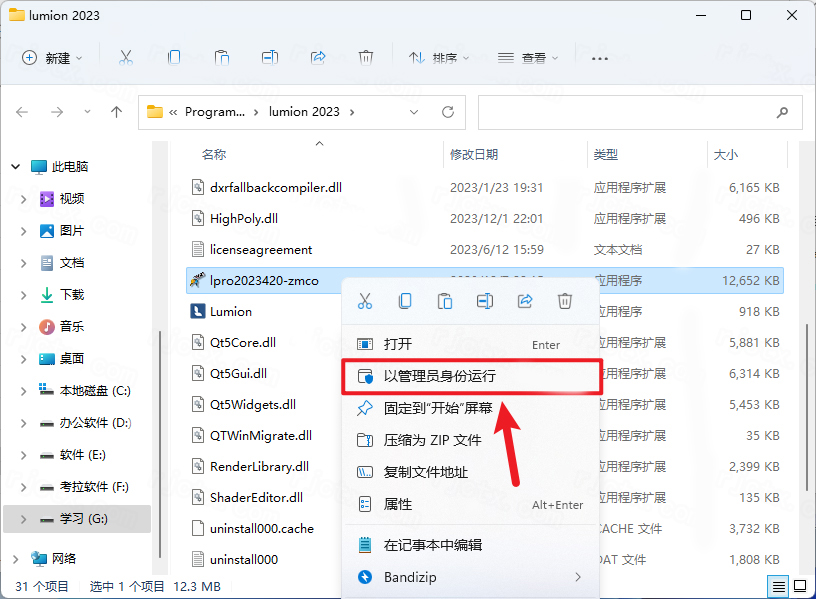This screenshot has width=816, height=599.
Task: Click the Copy icon in the context menu
Action: 405,301
